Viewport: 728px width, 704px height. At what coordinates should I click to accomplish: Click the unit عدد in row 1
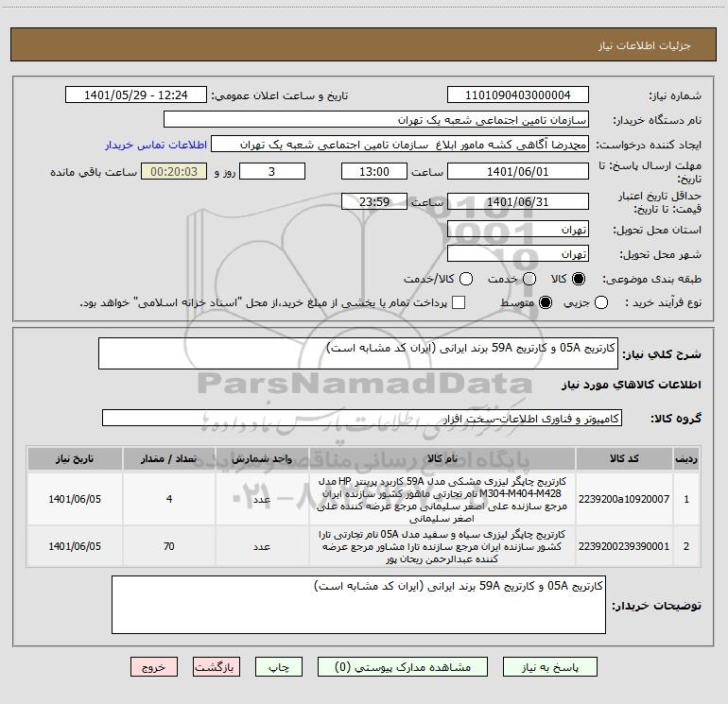click(262, 499)
